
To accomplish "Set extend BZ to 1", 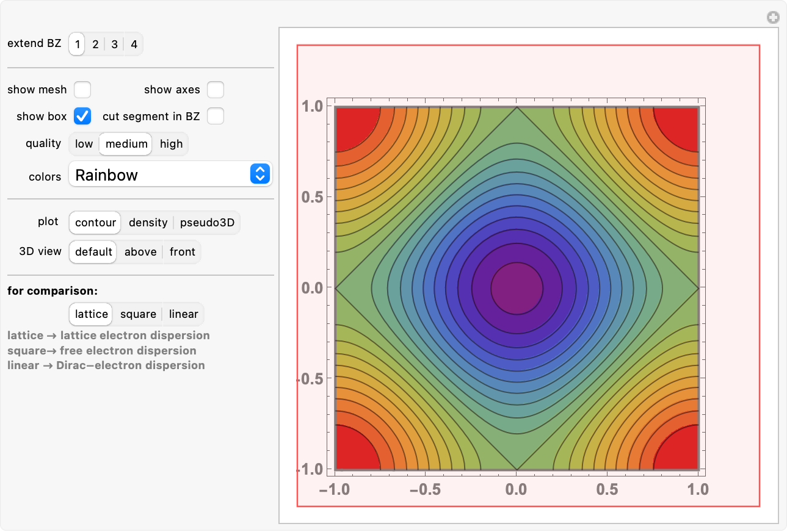I will click(77, 44).
